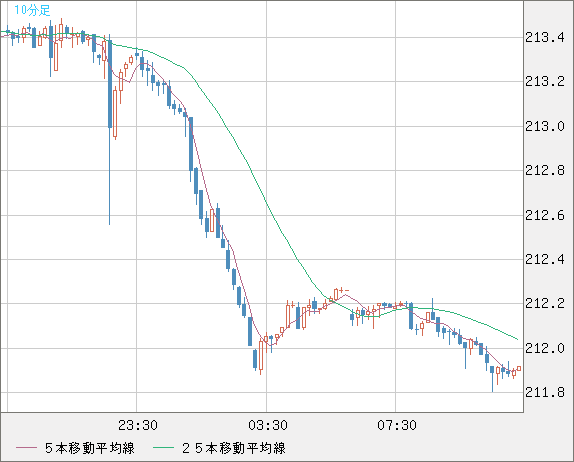Screen dimensions: 574x462
Task: Click the last red candle at chart's end
Action: (519, 369)
